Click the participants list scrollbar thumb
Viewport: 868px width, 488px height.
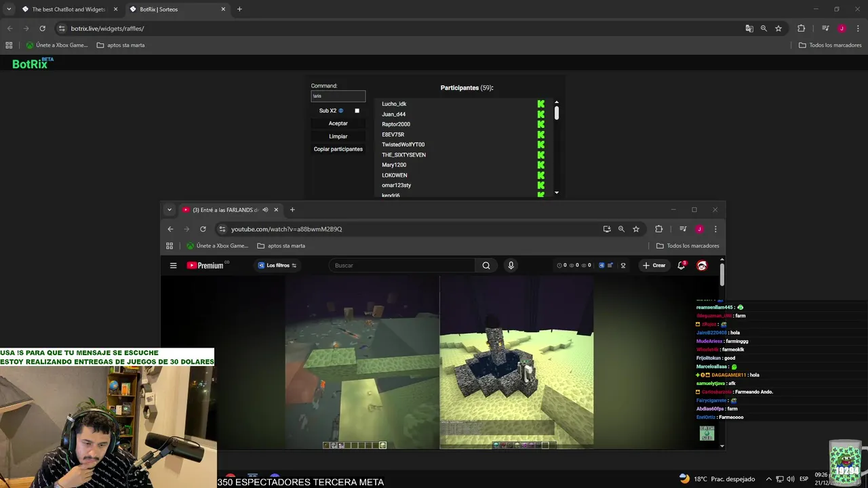pyautogui.click(x=557, y=114)
